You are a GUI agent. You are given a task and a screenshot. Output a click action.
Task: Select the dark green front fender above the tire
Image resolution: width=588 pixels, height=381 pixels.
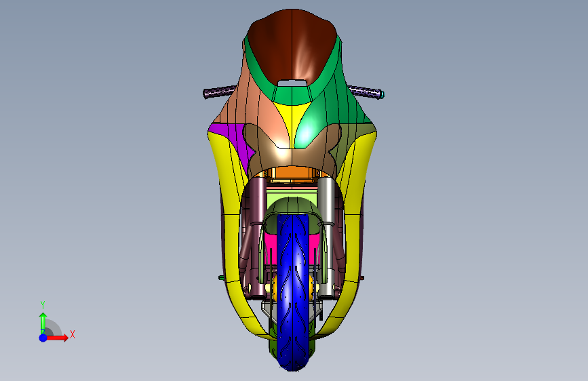click(292, 205)
